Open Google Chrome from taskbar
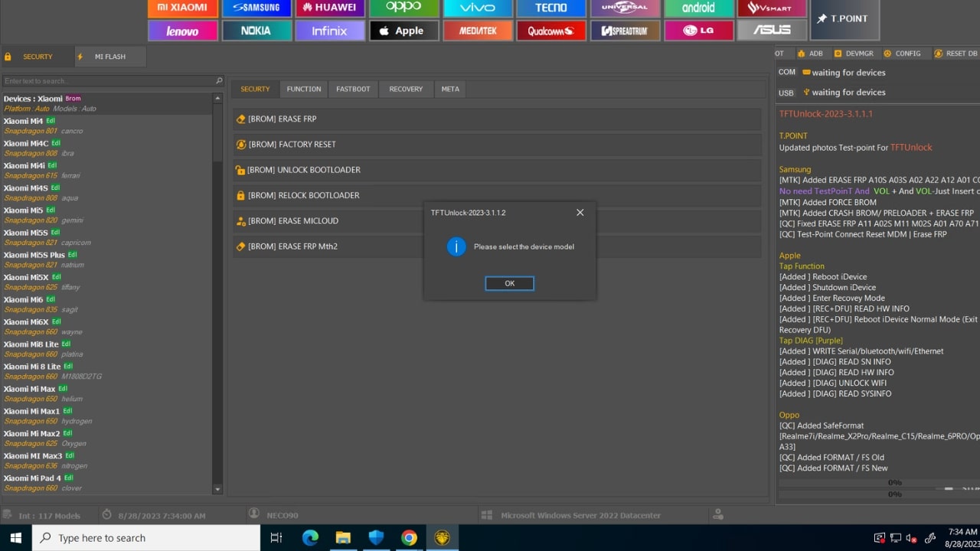980x551 pixels. point(409,538)
